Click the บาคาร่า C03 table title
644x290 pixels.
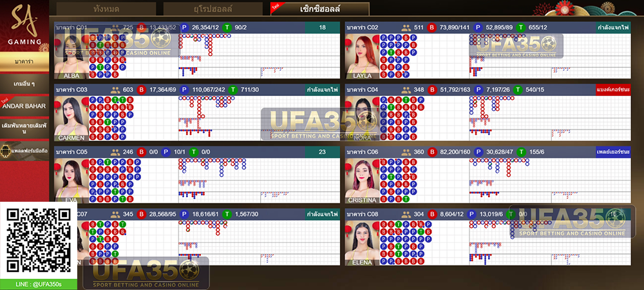click(x=72, y=90)
